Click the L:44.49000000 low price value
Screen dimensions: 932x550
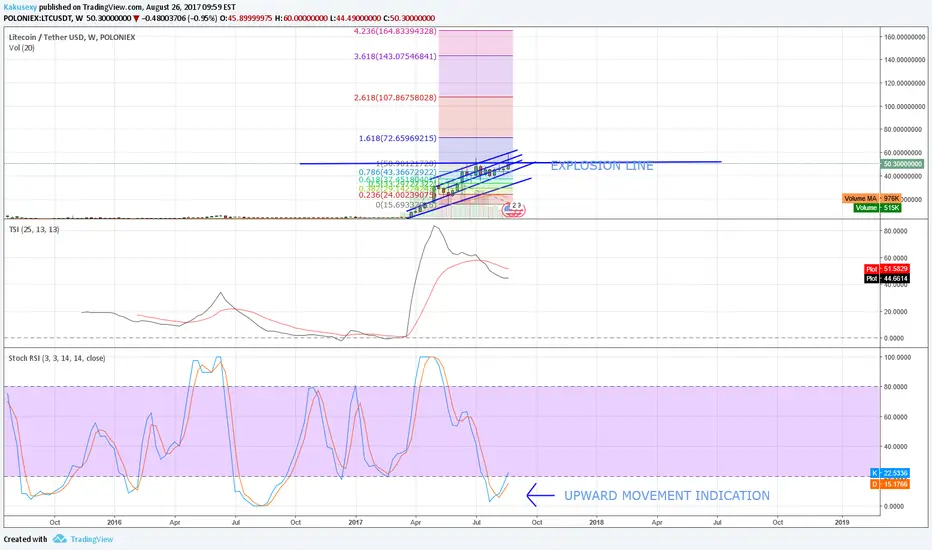(x=355, y=18)
